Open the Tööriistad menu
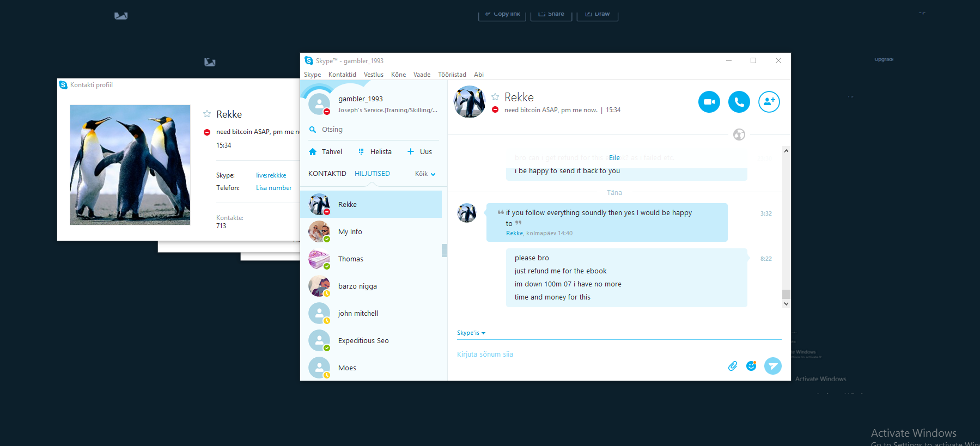 pyautogui.click(x=452, y=75)
